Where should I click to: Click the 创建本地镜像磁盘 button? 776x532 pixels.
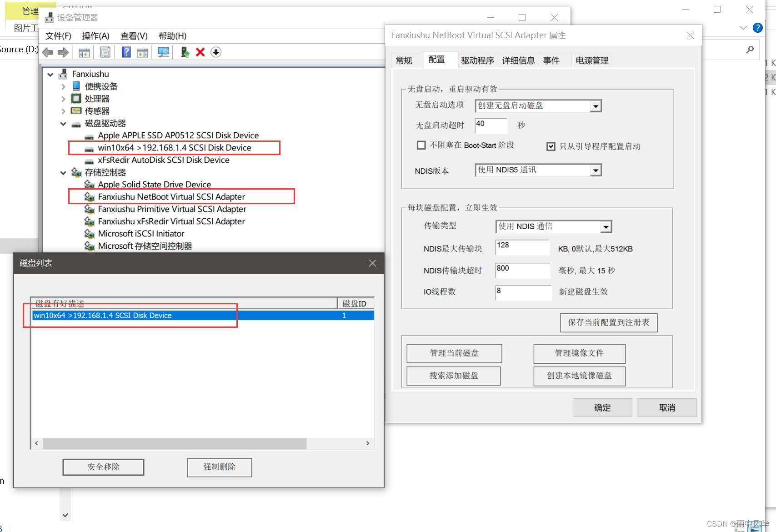pos(579,376)
